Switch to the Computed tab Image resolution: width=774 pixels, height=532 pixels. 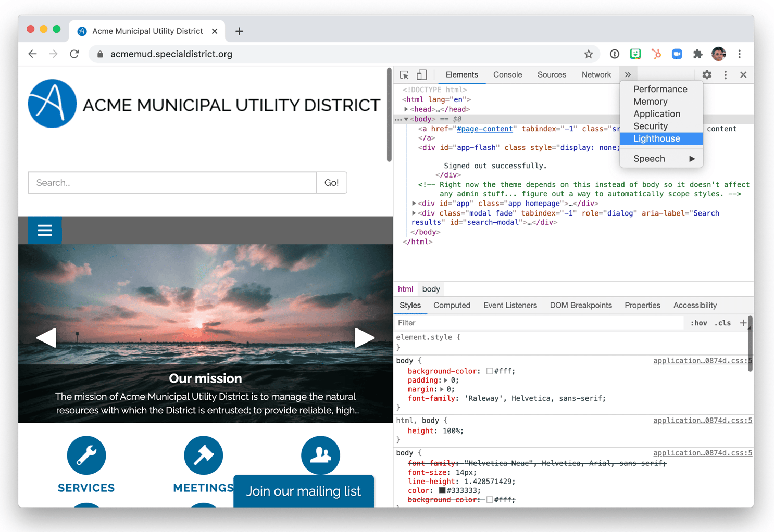[x=452, y=305]
